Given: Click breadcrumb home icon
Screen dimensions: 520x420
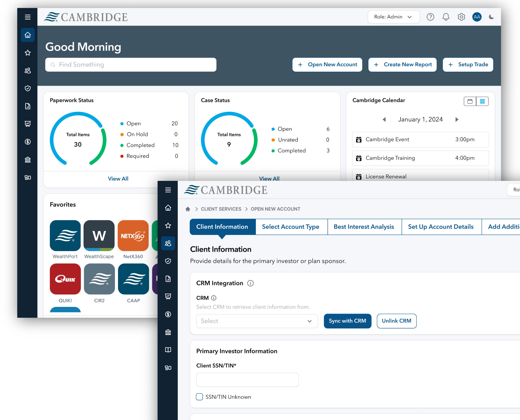Looking at the screenshot, I should 188,209.
